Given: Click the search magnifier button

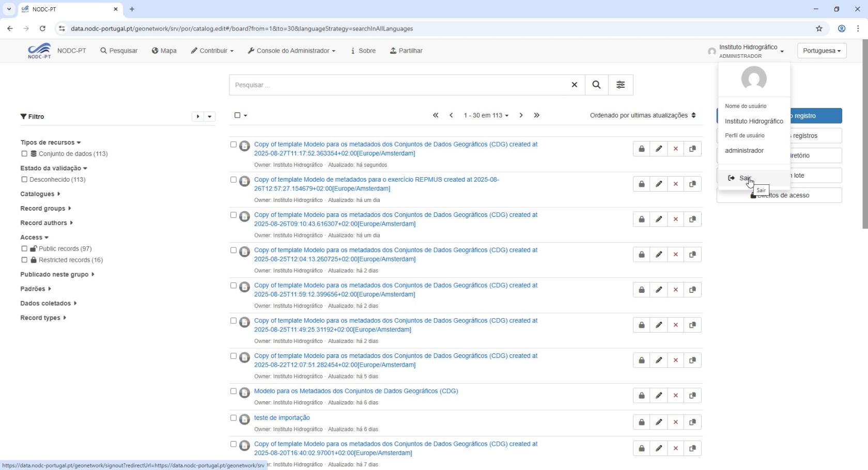Looking at the screenshot, I should (596, 85).
